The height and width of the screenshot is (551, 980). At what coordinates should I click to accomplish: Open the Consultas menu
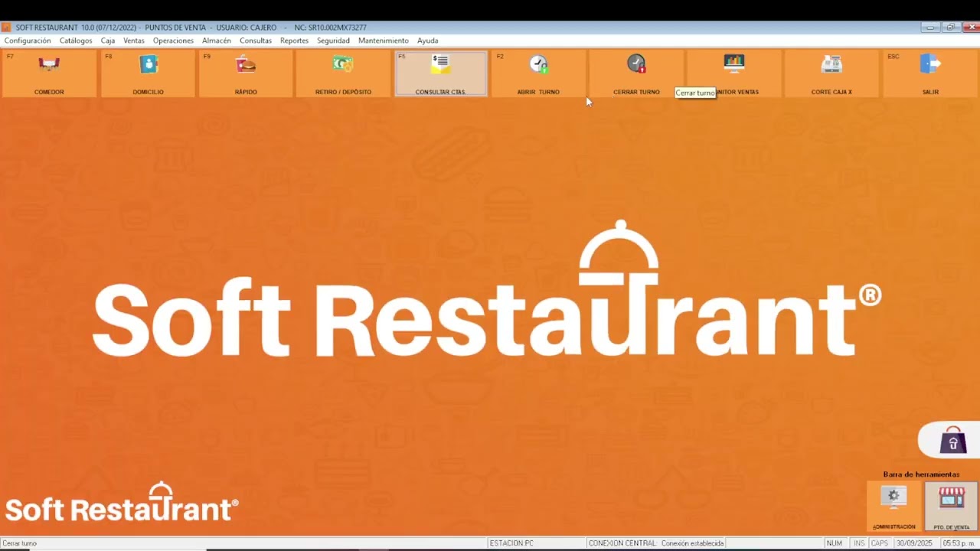point(256,41)
